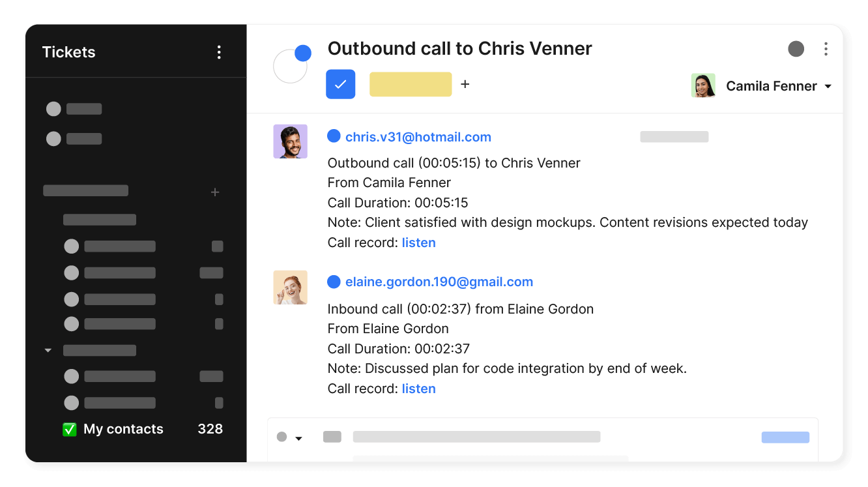Image resolution: width=868 pixels, height=487 pixels.
Task: Click blue dot beside elaine.gordon.190@gmail.com
Action: (334, 282)
